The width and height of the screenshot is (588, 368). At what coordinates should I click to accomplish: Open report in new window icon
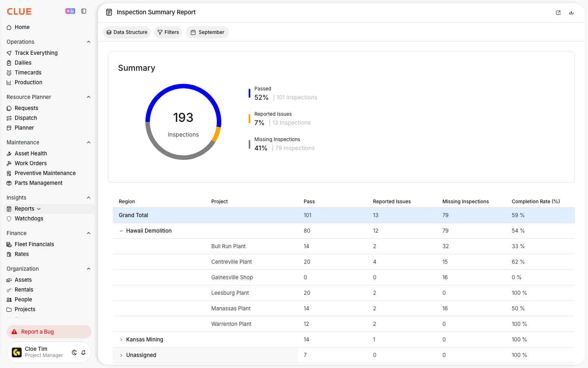[x=558, y=13]
